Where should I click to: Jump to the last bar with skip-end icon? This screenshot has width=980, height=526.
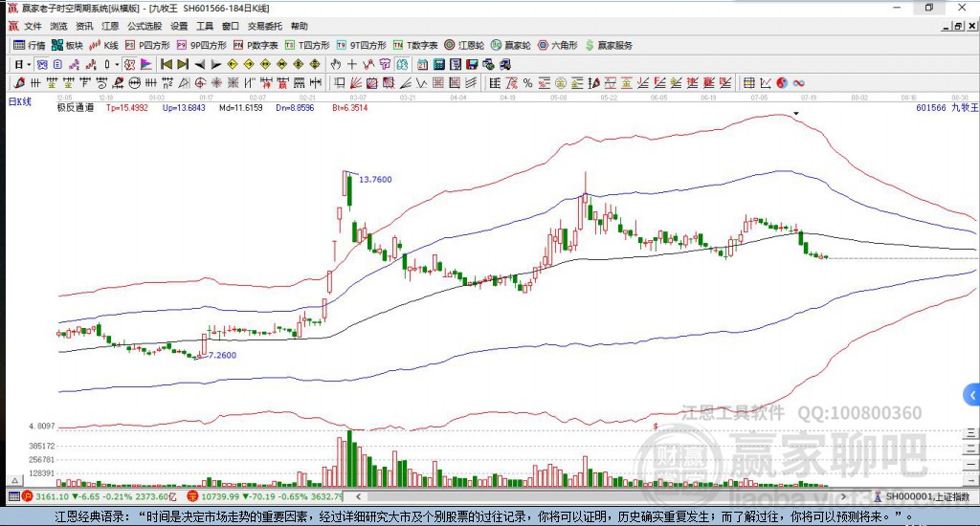(x=183, y=64)
